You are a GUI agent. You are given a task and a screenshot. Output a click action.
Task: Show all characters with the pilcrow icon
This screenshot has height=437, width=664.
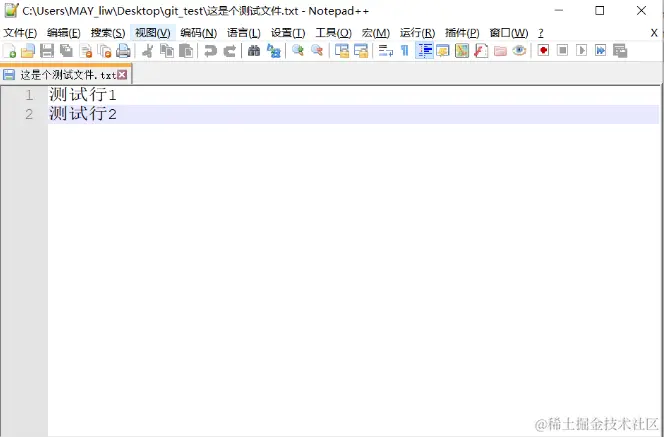coord(405,51)
